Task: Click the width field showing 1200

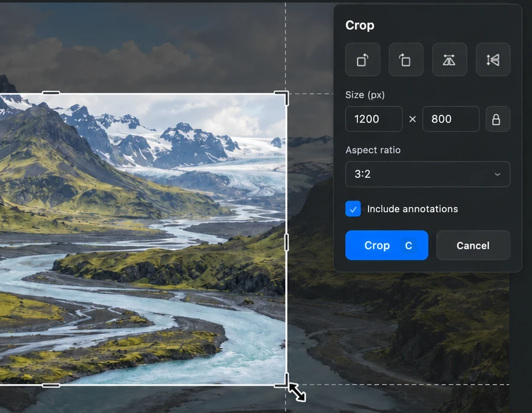Action: 374,119
